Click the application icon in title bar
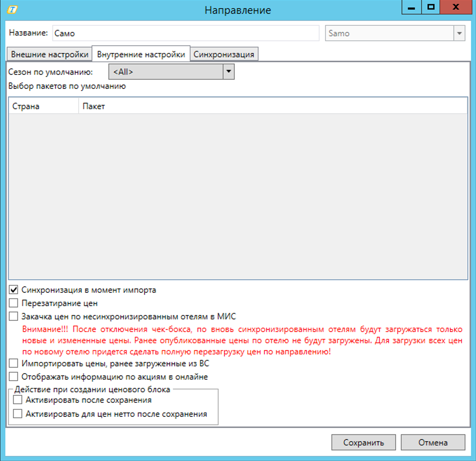The image size is (476, 461). coord(12,9)
